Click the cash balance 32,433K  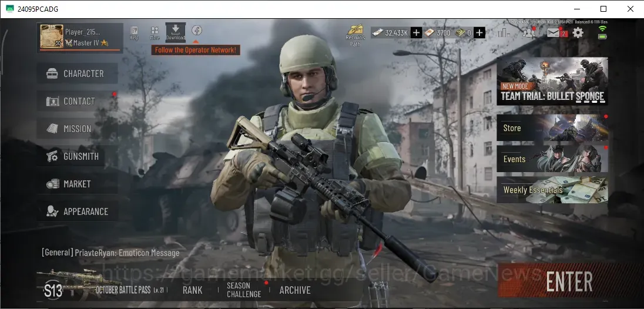391,33
